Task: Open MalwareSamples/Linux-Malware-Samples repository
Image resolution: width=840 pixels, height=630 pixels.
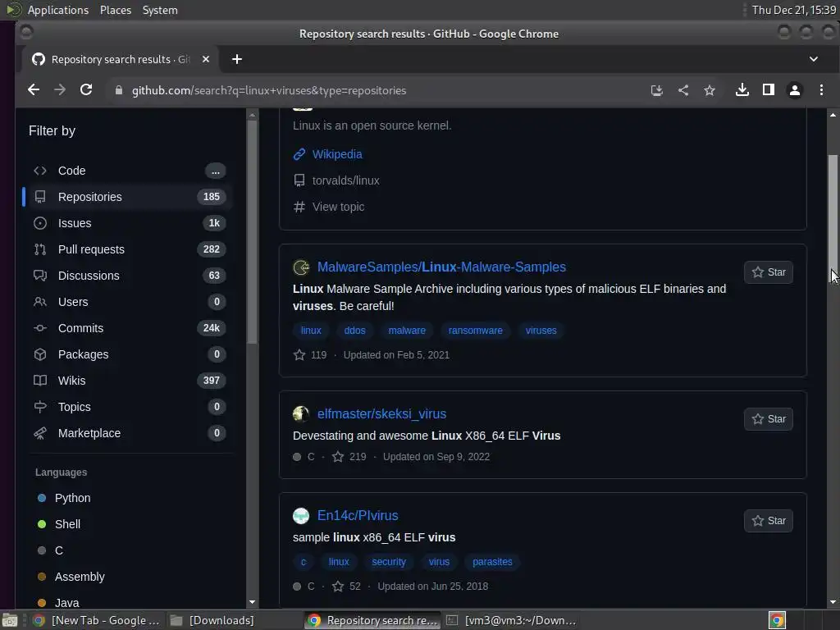Action: pyautogui.click(x=441, y=267)
